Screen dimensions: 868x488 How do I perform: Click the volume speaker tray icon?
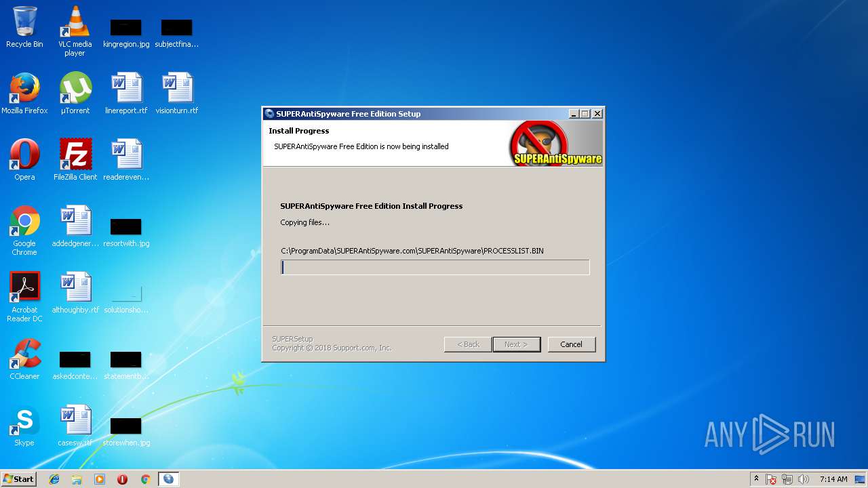(804, 479)
